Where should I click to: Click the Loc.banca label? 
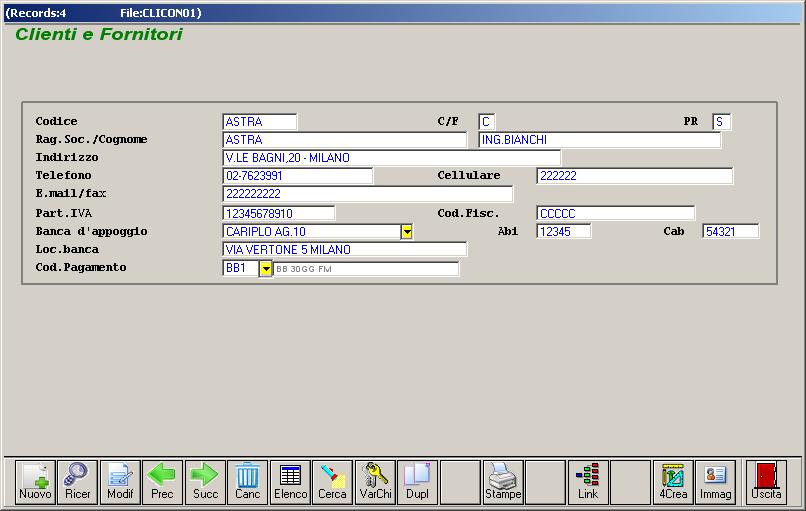point(67,249)
